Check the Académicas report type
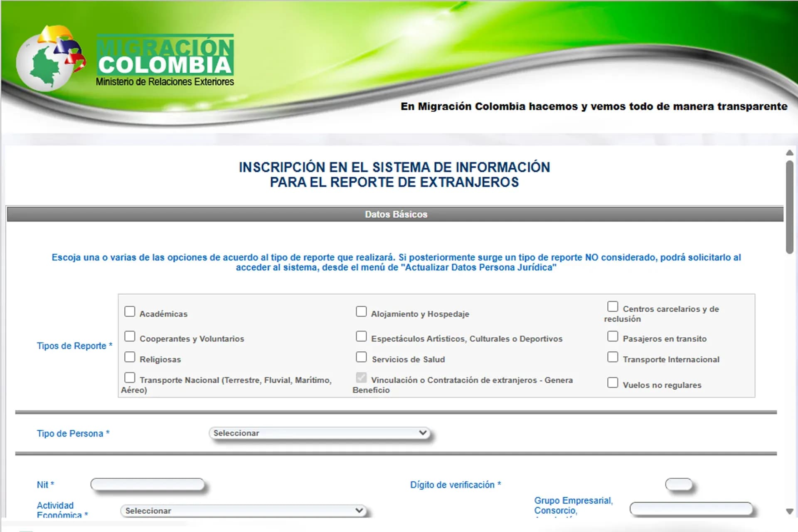Viewport: 798px width, 532px height. [x=130, y=311]
